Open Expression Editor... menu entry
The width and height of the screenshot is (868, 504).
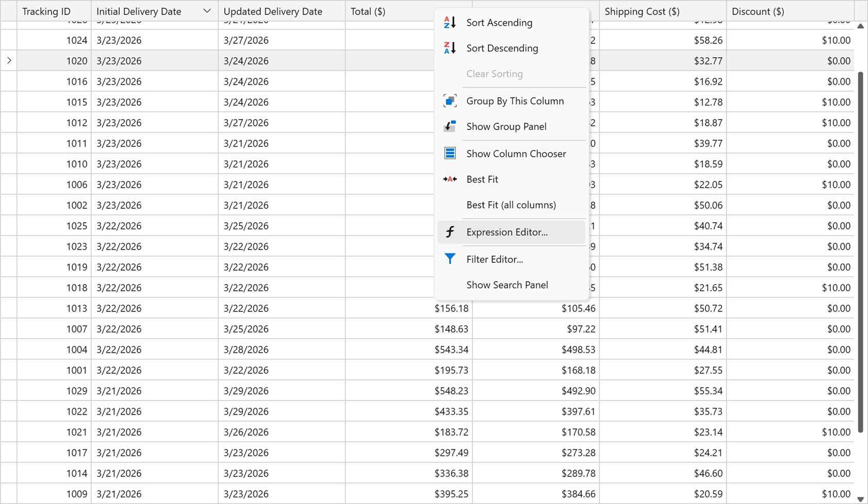tap(512, 232)
